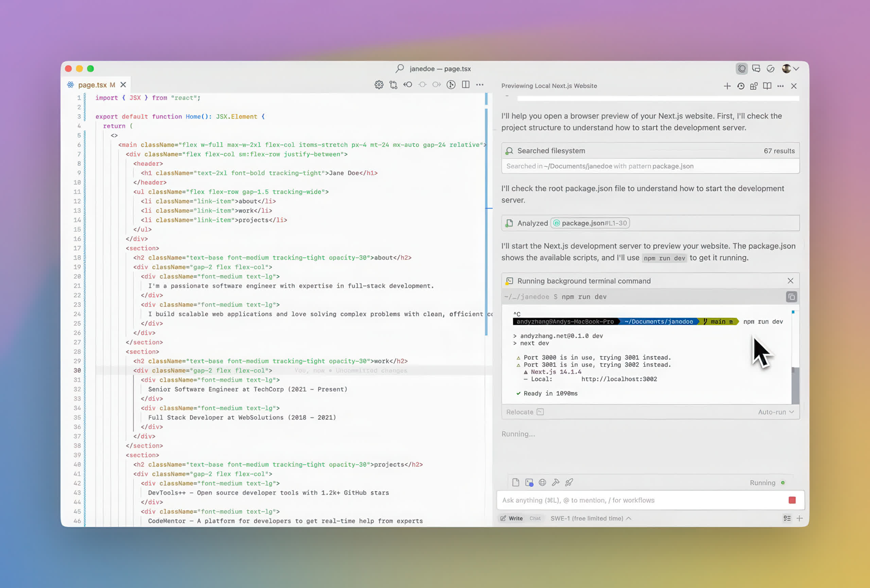Copy the npm run dev command
Viewport: 870px width, 588px height.
click(791, 297)
